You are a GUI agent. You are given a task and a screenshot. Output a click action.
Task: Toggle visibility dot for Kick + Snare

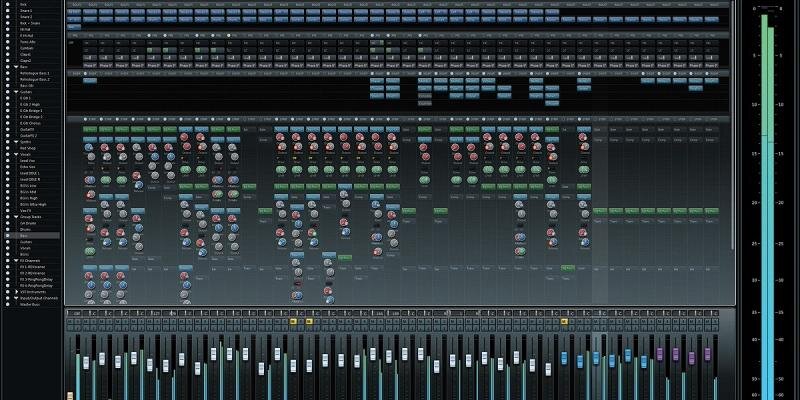pos(8,23)
